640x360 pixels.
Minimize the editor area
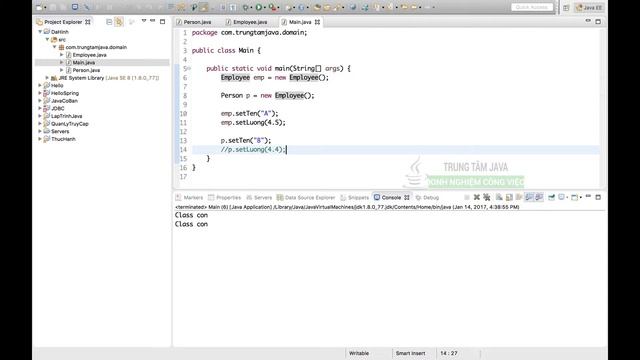(588, 20)
